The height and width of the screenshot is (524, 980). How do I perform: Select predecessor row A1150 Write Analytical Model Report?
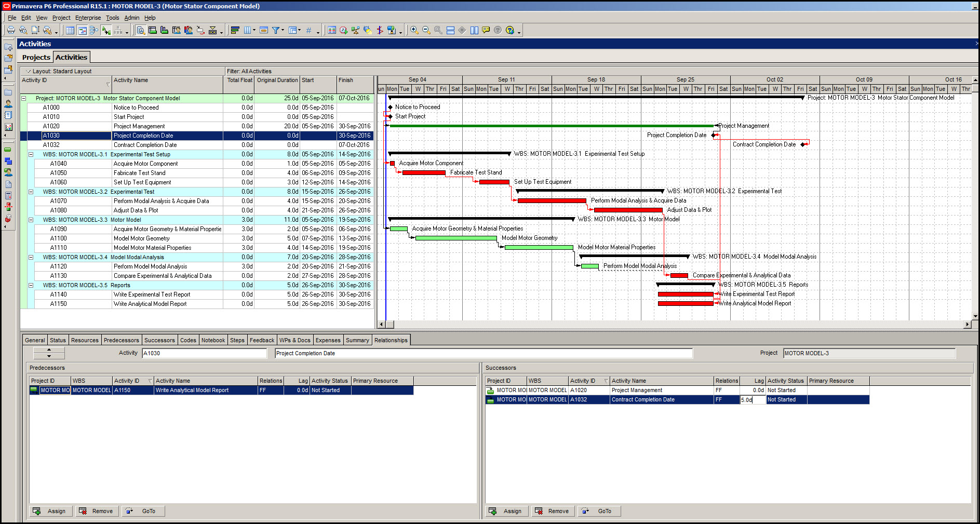point(222,391)
